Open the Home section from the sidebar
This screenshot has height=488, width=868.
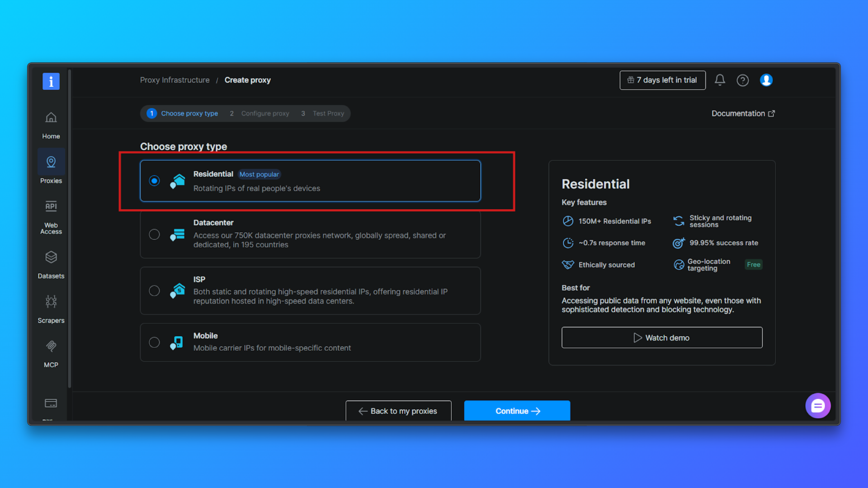point(51,123)
